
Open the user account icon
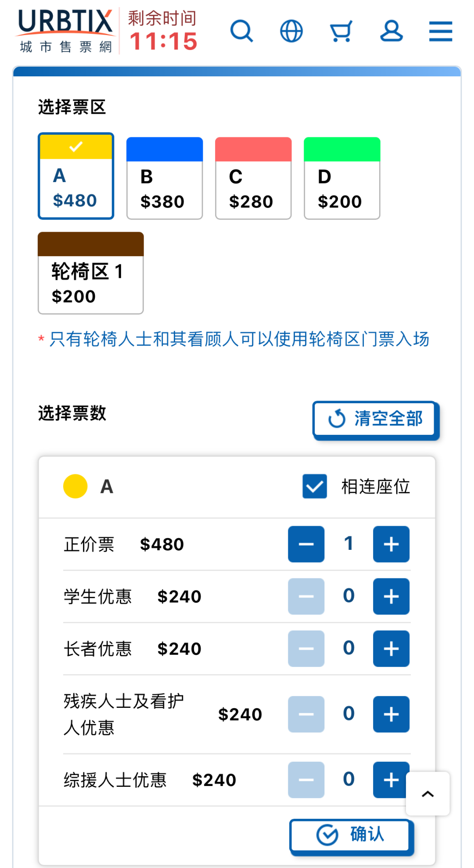(391, 31)
